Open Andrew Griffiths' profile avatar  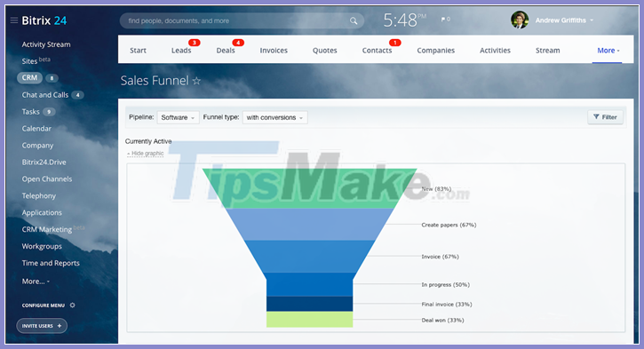click(519, 20)
